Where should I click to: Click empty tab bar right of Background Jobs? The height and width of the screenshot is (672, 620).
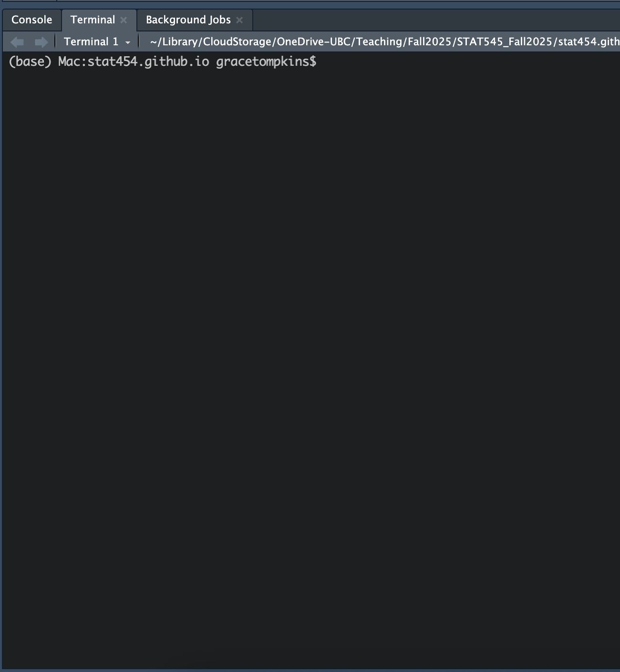(429, 20)
